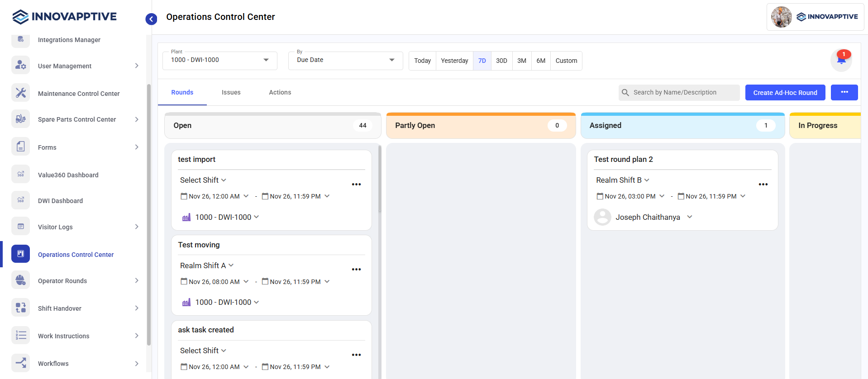Click the notification bell icon
The width and height of the screenshot is (868, 379).
(841, 60)
